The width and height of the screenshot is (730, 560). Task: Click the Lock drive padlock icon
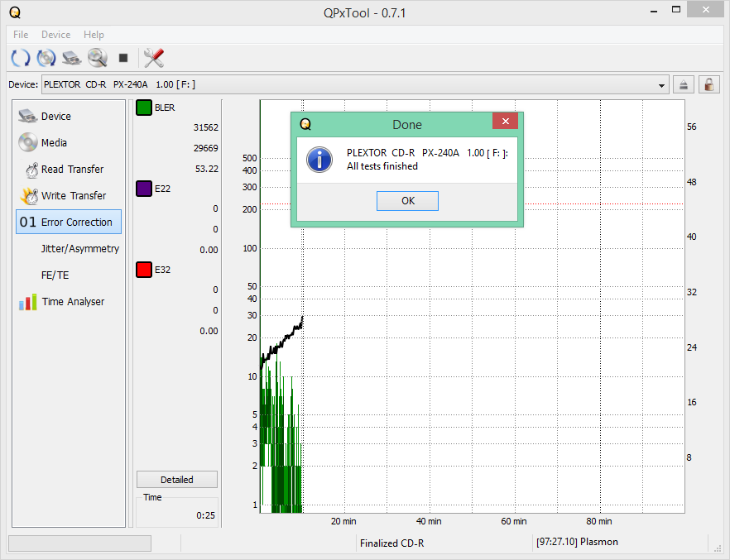pos(708,84)
